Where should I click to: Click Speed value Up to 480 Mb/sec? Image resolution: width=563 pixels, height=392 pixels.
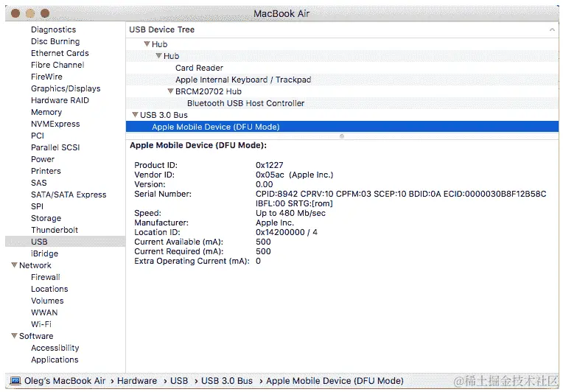(291, 213)
